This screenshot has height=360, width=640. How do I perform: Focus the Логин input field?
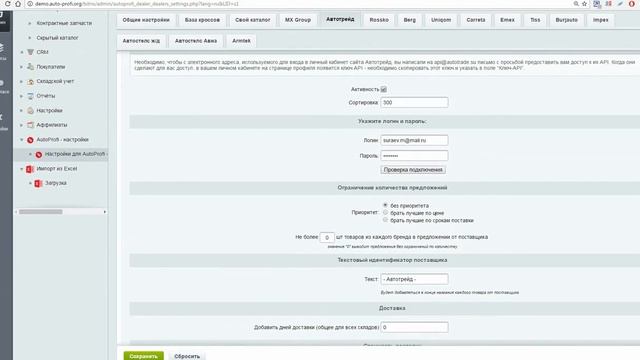pos(414,140)
